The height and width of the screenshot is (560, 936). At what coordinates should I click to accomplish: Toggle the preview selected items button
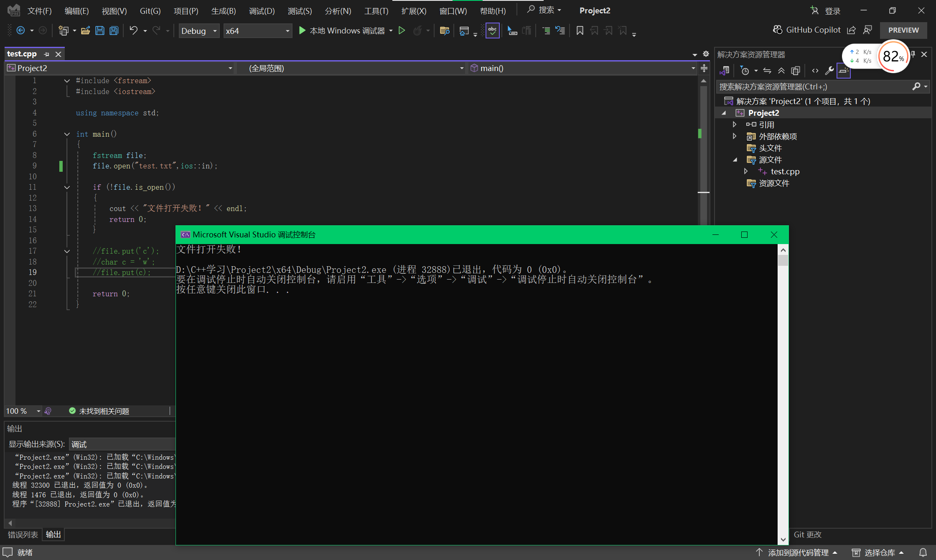coord(843,71)
